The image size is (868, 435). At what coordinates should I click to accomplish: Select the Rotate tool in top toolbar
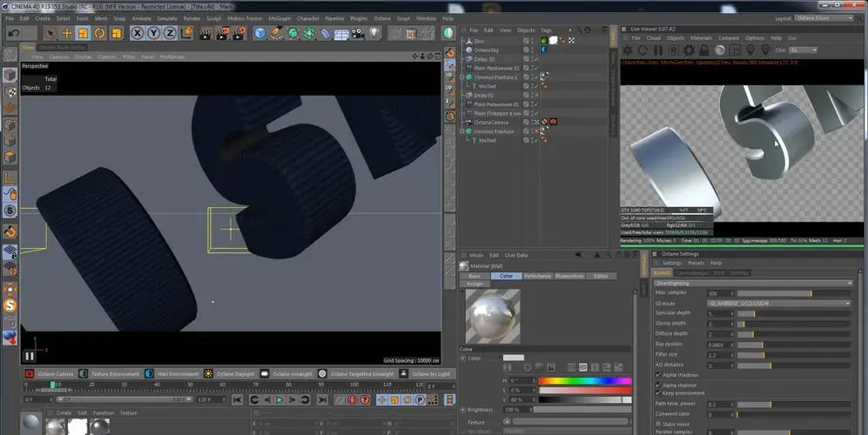pos(100,33)
